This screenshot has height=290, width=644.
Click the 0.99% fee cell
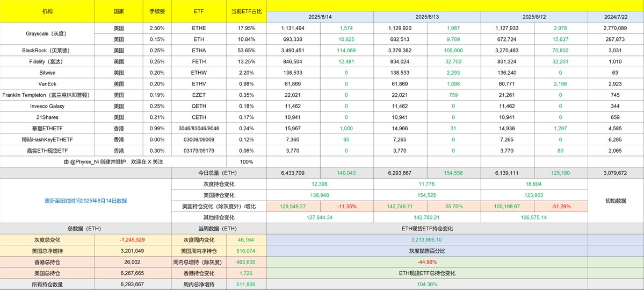coord(158,129)
